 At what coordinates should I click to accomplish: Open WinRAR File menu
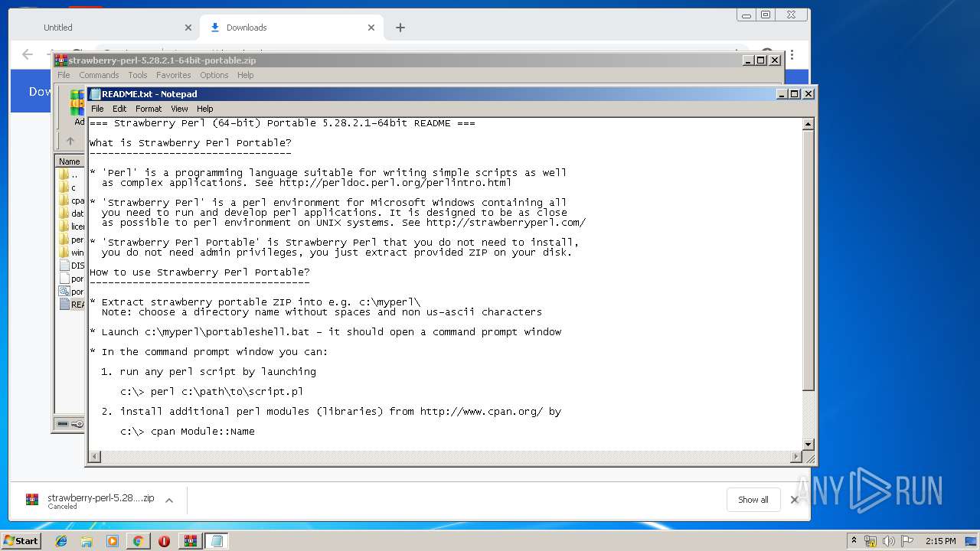64,75
